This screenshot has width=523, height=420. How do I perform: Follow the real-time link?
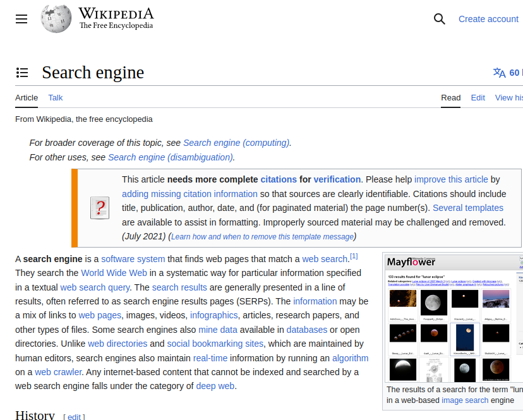pyautogui.click(x=210, y=358)
